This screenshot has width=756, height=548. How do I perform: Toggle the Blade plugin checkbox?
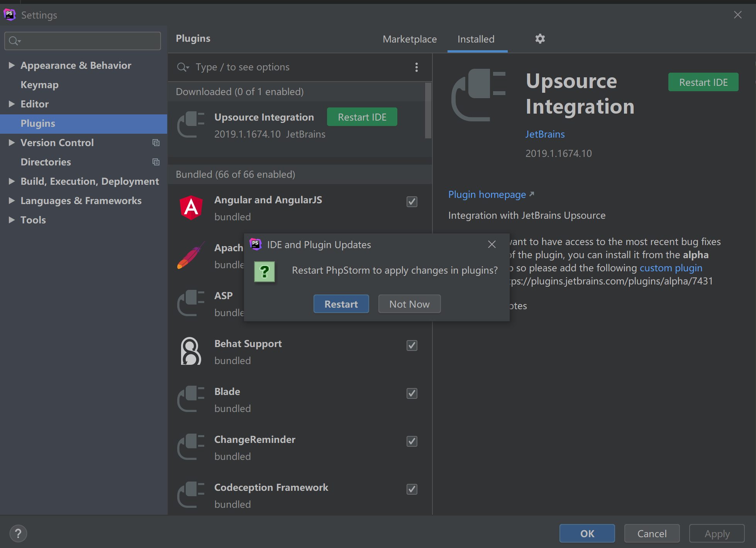pos(412,393)
